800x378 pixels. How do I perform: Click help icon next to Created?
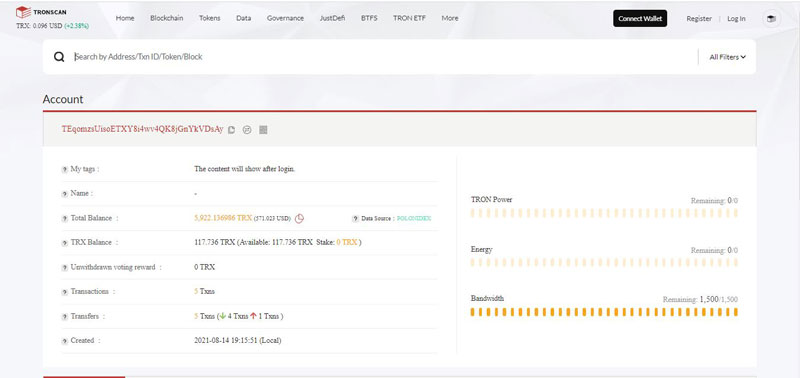click(x=65, y=341)
